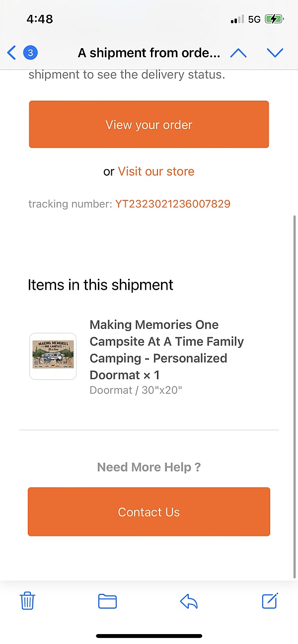Open tracking number YT2323021236007829 link
The width and height of the screenshot is (298, 644).
click(173, 204)
